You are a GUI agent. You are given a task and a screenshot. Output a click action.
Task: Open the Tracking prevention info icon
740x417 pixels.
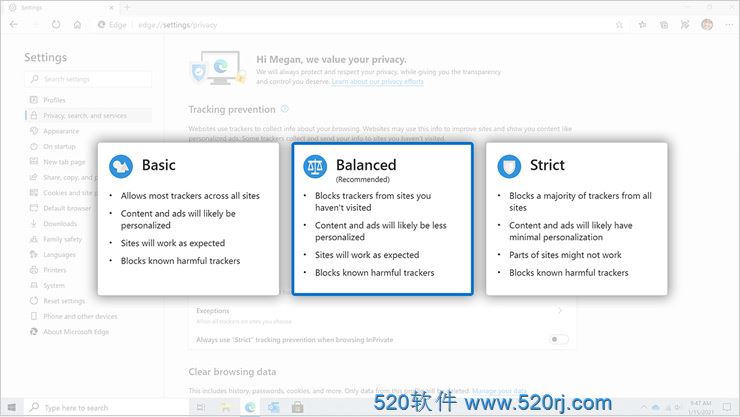[285, 109]
